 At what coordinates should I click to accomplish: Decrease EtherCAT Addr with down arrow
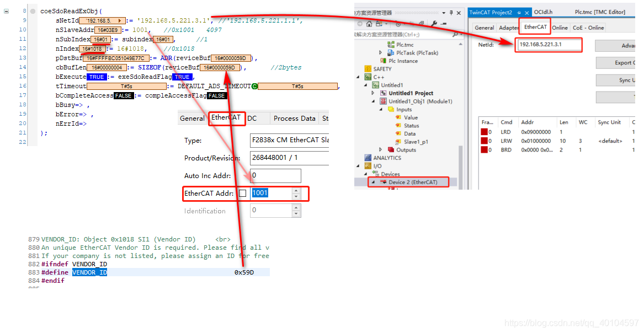[x=296, y=196]
